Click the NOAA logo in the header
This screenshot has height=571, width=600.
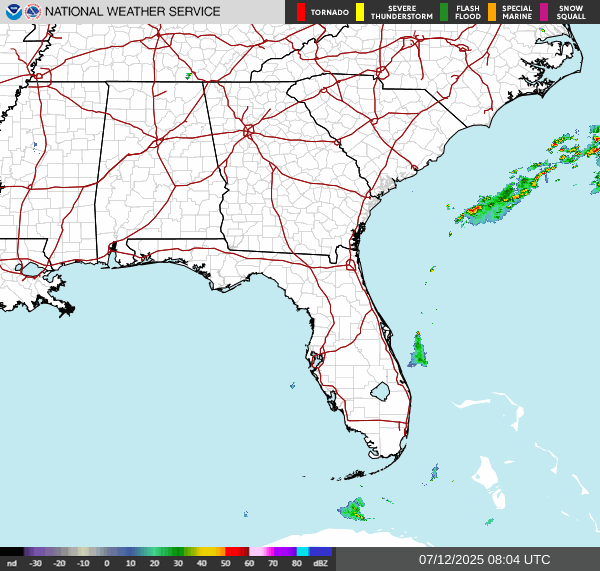pyautogui.click(x=14, y=12)
